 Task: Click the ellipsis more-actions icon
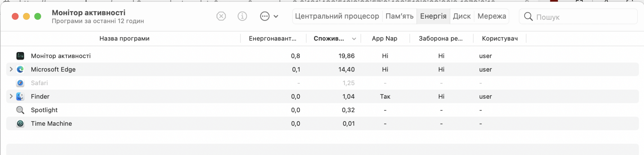point(265,16)
